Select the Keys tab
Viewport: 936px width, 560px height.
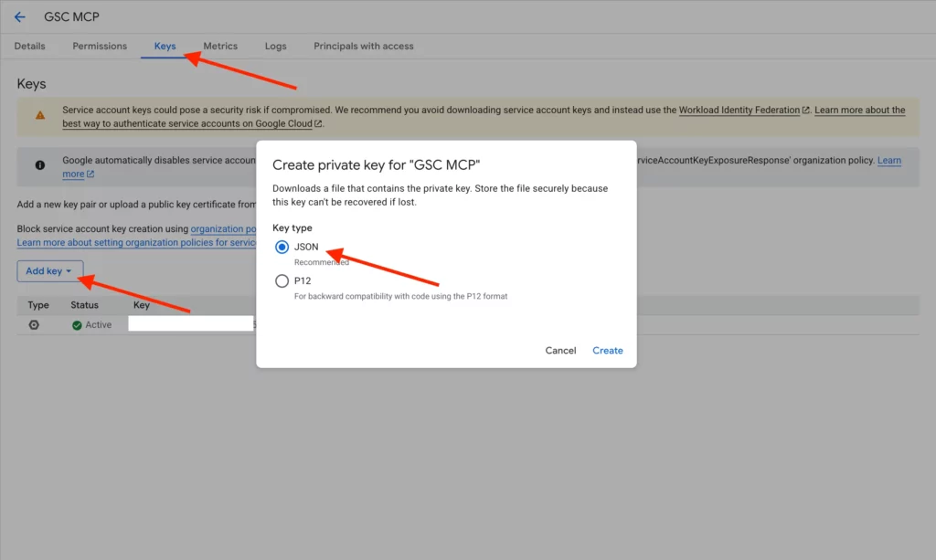point(165,46)
